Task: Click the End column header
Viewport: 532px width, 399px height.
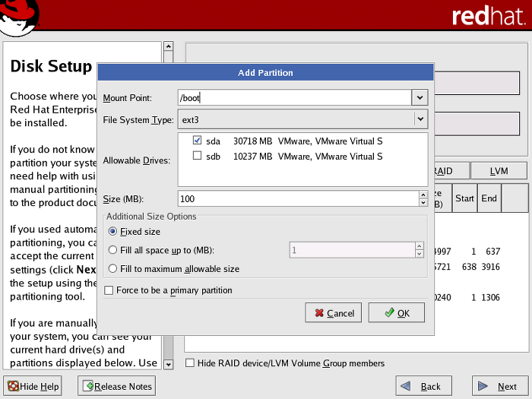Action: coord(489,198)
